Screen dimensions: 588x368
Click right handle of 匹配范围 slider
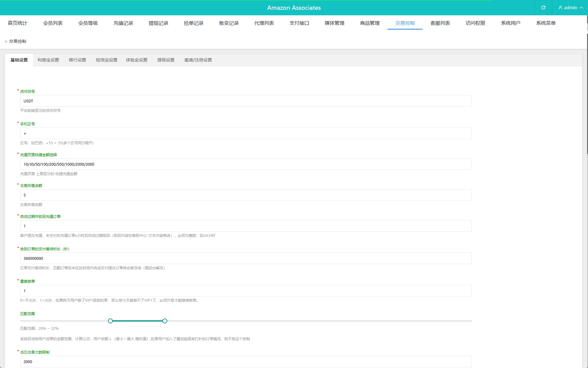pos(165,321)
